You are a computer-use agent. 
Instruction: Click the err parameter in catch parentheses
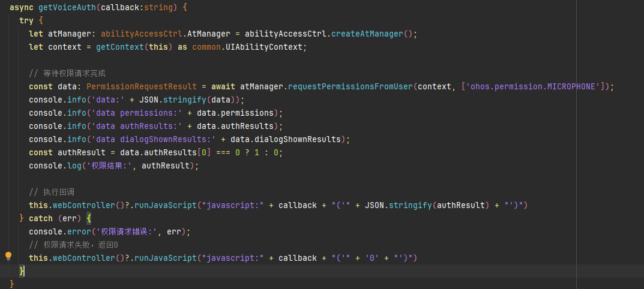point(70,218)
